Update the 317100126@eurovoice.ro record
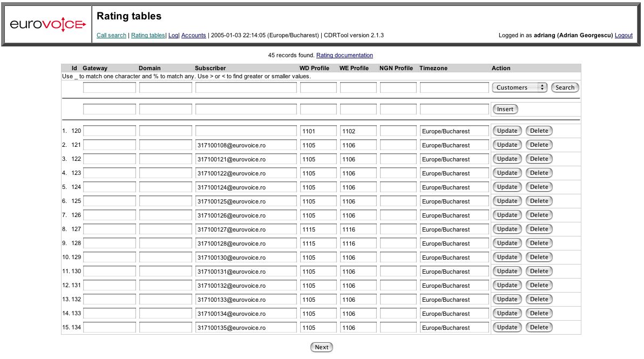This screenshot has width=644, height=359. click(507, 215)
